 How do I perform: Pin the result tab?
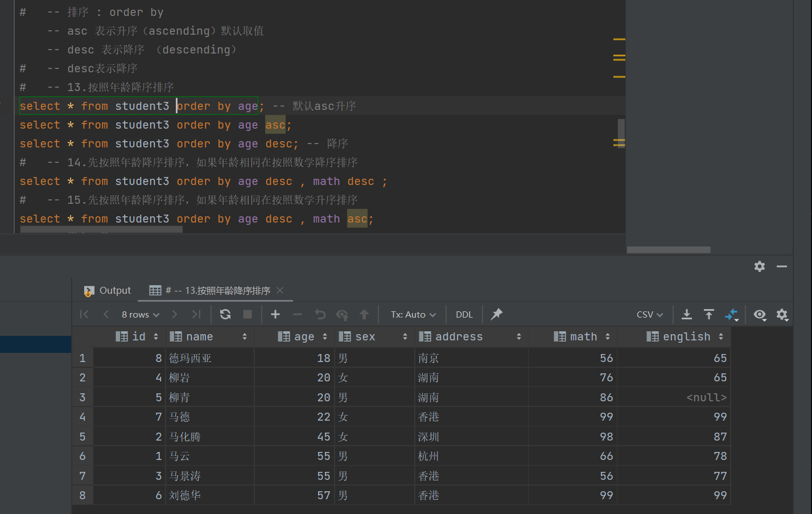click(x=497, y=314)
